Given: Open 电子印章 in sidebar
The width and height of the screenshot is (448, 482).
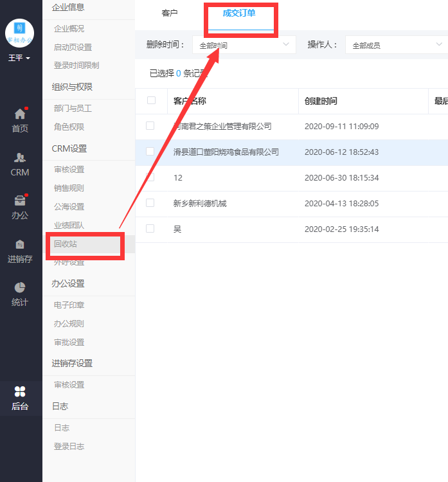Looking at the screenshot, I should point(69,305).
